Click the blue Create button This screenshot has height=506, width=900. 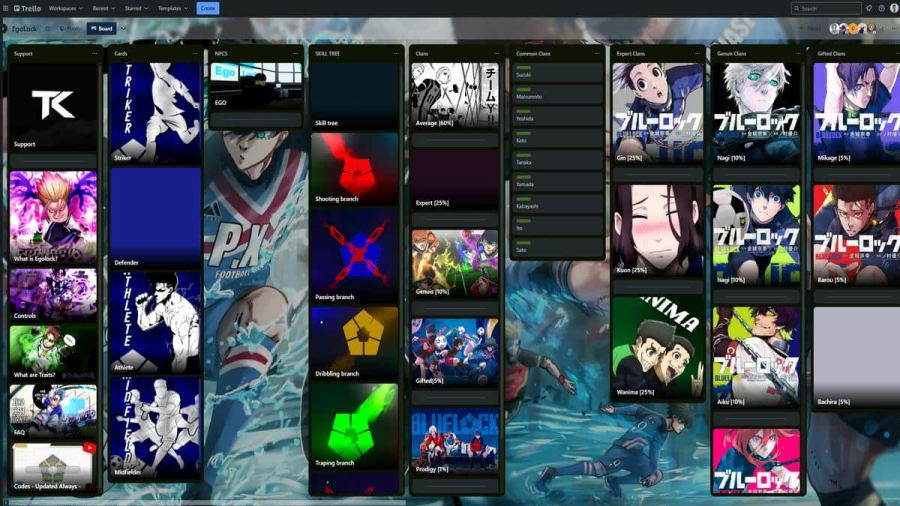click(208, 9)
